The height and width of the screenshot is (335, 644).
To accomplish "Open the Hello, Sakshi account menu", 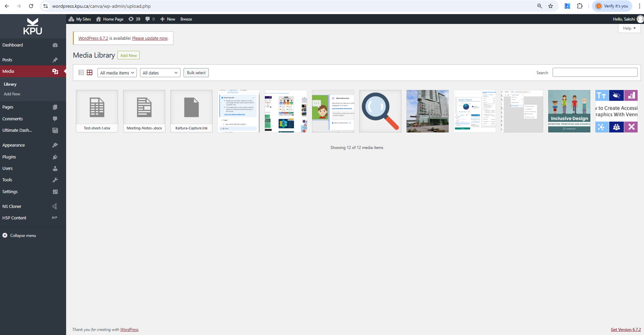I will coord(627,19).
